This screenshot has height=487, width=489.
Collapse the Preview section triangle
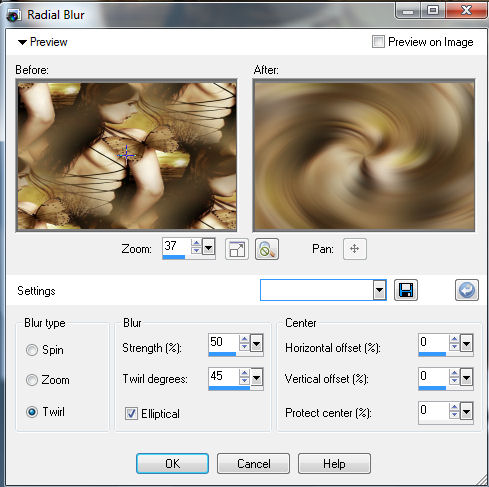point(22,42)
